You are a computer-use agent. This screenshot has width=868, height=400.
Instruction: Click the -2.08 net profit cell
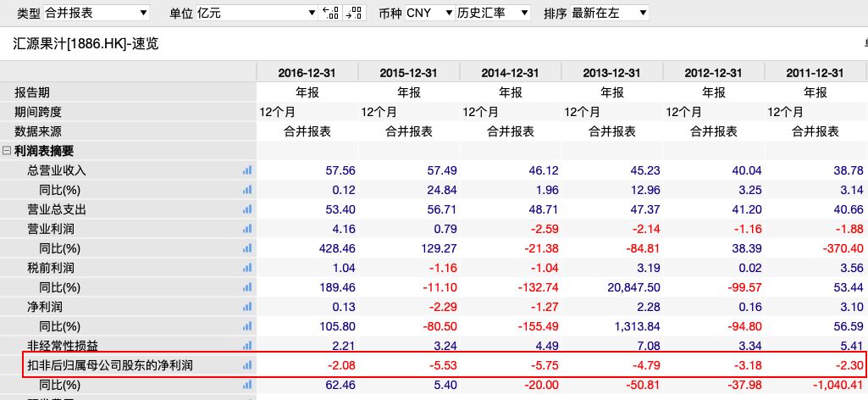(342, 365)
